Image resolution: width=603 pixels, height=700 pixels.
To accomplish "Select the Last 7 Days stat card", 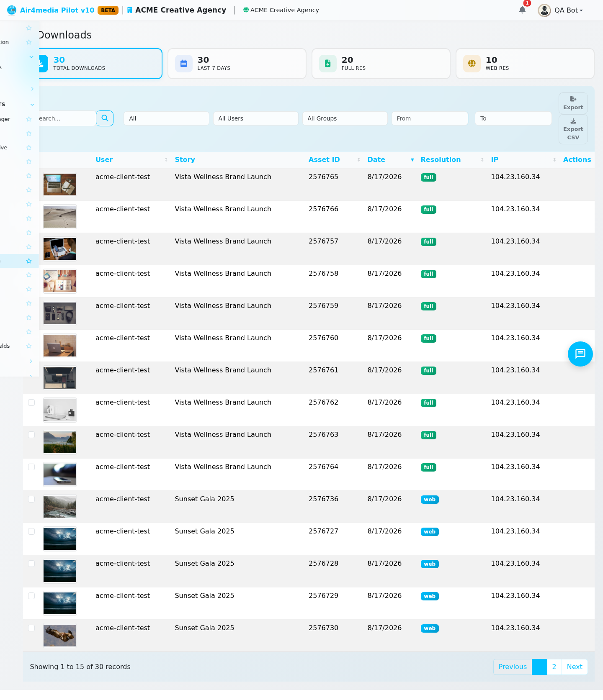I will [x=237, y=64].
